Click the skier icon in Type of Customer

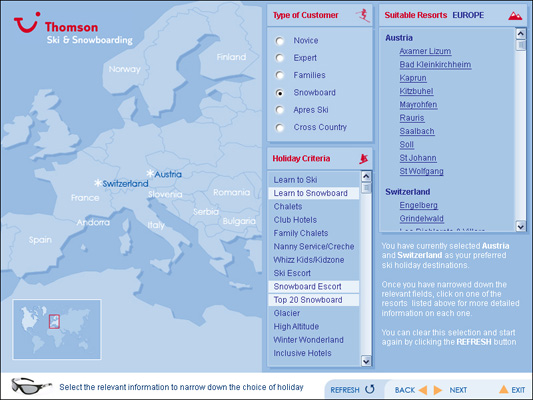click(363, 15)
